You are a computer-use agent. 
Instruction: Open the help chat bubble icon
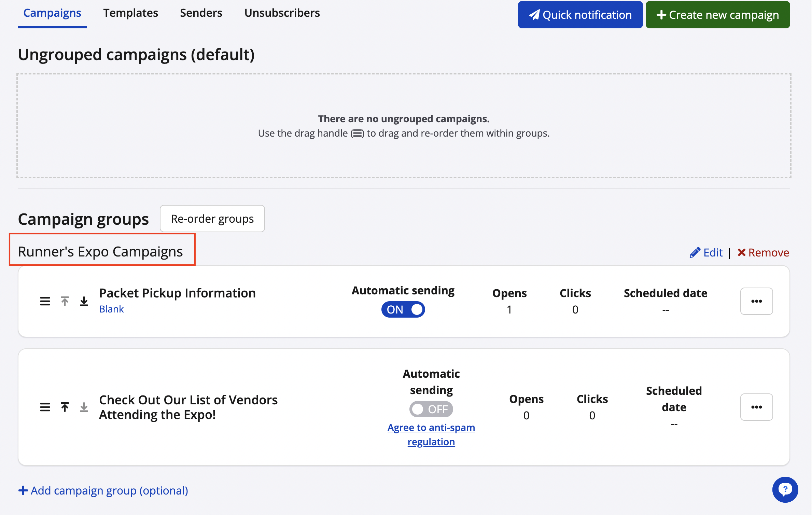click(x=785, y=490)
